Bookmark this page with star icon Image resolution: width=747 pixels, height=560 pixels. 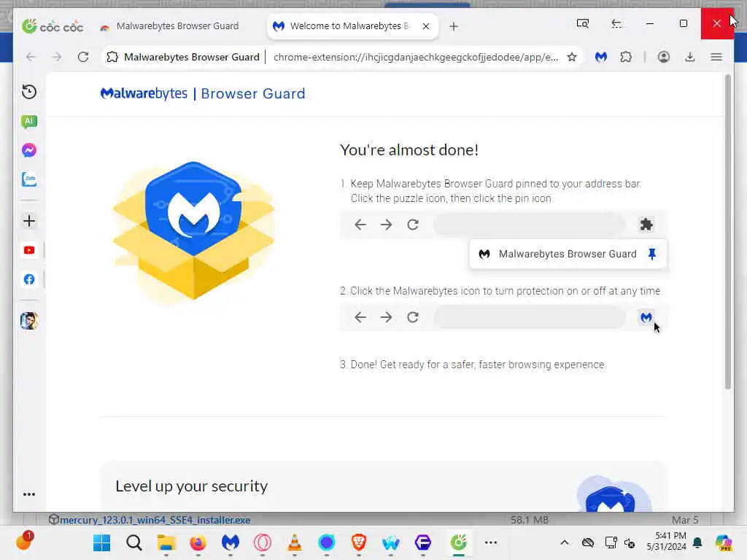tap(572, 57)
